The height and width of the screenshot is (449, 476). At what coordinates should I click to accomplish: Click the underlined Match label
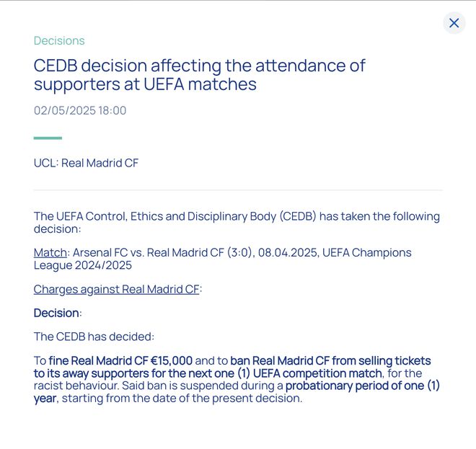(x=50, y=253)
